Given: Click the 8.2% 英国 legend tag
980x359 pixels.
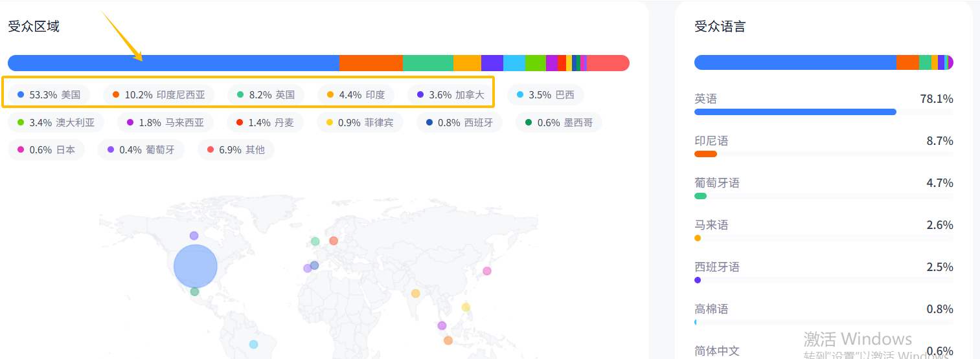Looking at the screenshot, I should coord(266,94).
